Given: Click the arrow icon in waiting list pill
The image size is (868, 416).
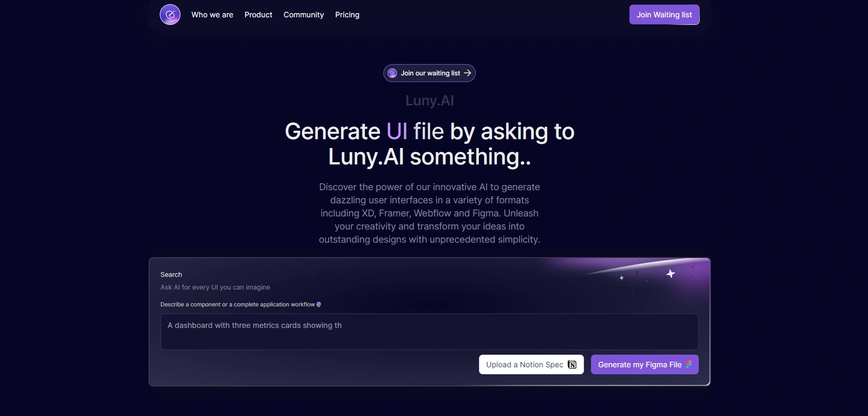Looking at the screenshot, I should (x=467, y=73).
